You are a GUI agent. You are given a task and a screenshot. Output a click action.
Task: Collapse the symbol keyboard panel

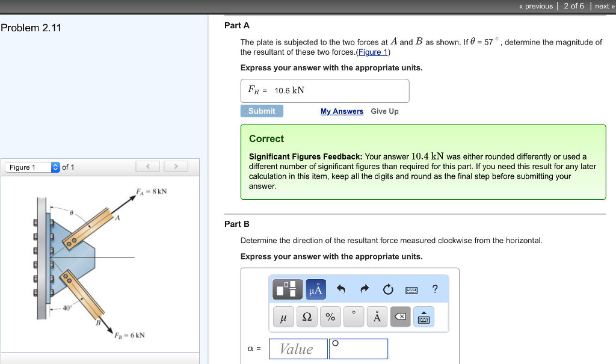(424, 317)
